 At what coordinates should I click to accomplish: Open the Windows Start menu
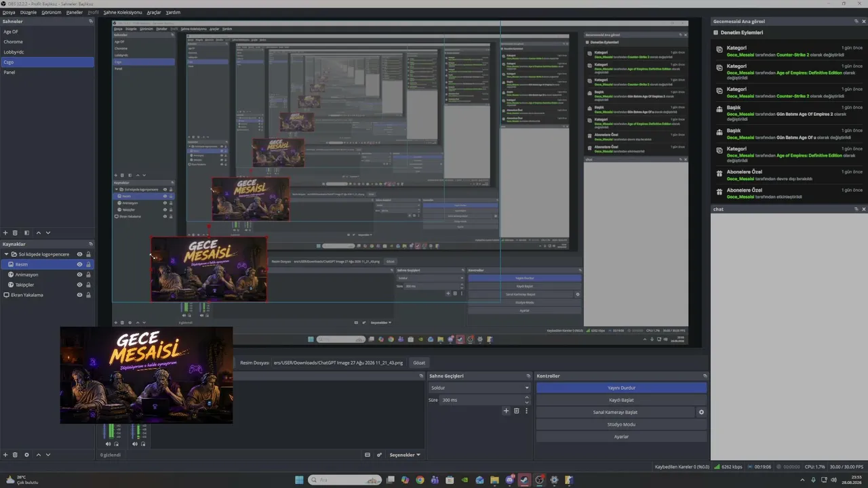click(299, 480)
